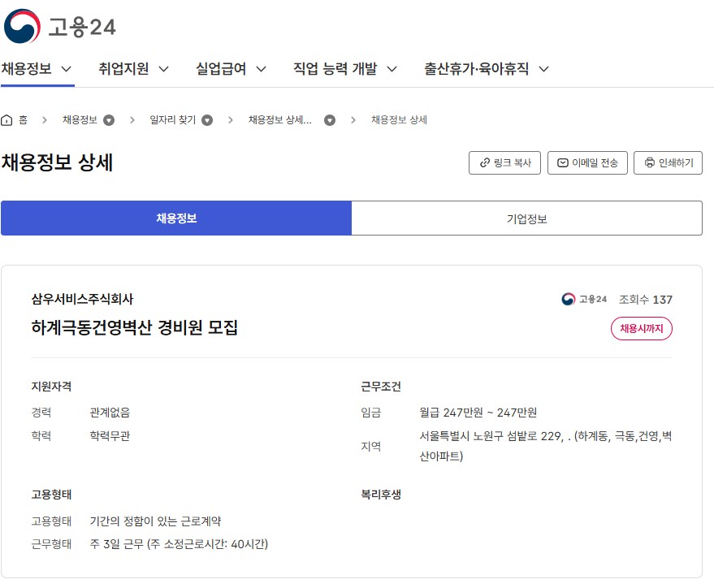The height and width of the screenshot is (588, 714).
Task: Open the 직업 능력 개발 menu
Action: click(344, 69)
